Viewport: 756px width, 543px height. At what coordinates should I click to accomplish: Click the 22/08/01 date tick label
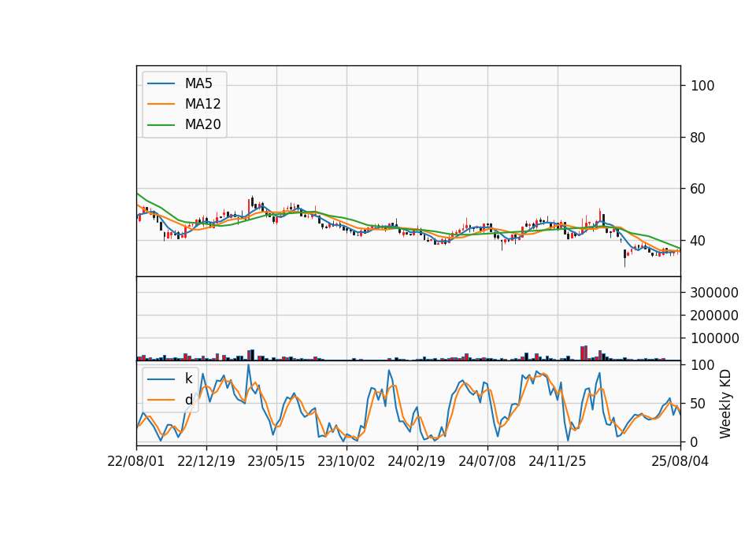click(136, 461)
